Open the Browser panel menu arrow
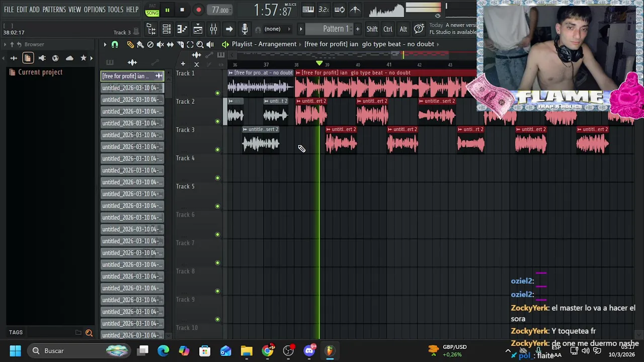The width and height of the screenshot is (644, 362). (5, 44)
